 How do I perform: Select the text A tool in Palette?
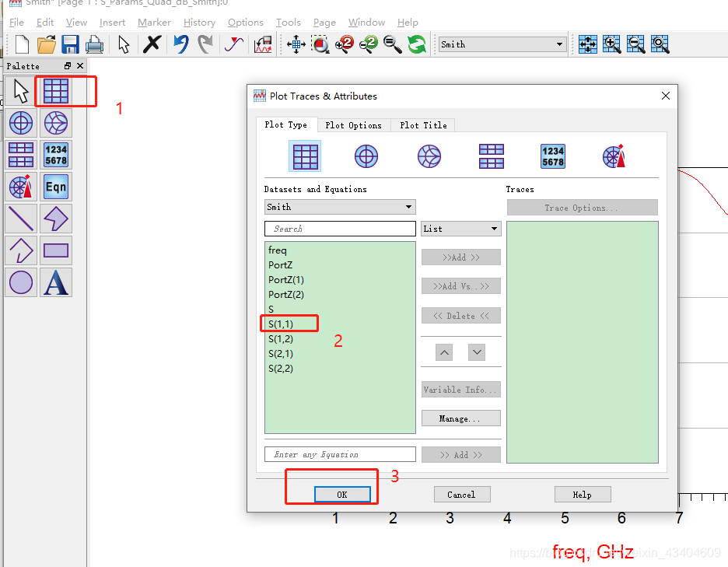click(56, 282)
